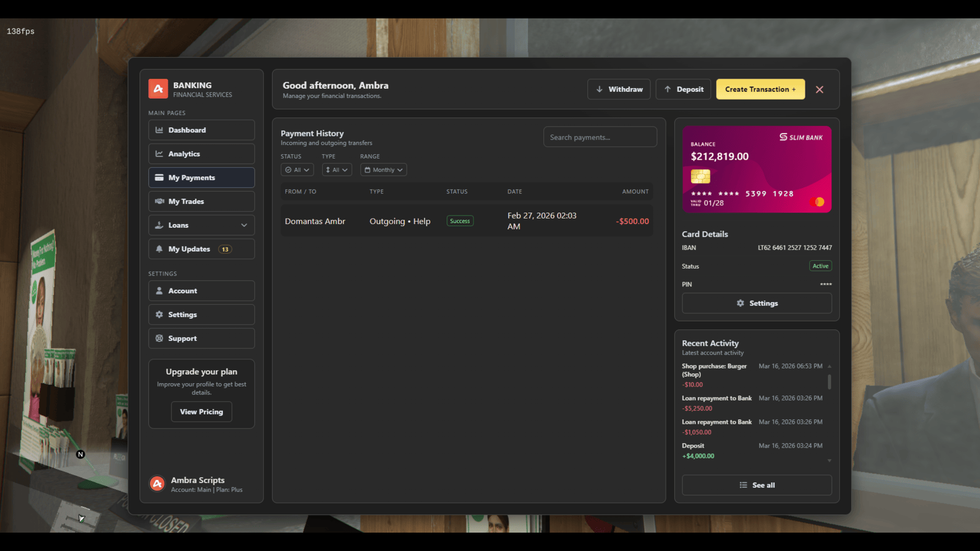Focus the Search payments input field
Image resolution: width=980 pixels, height=551 pixels.
[x=600, y=137]
